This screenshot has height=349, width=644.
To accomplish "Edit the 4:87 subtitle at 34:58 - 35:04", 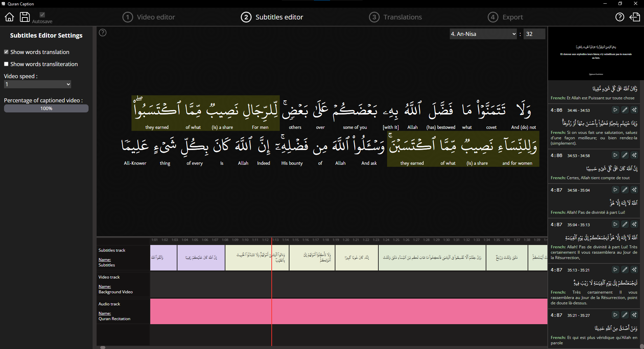I will [x=625, y=190].
